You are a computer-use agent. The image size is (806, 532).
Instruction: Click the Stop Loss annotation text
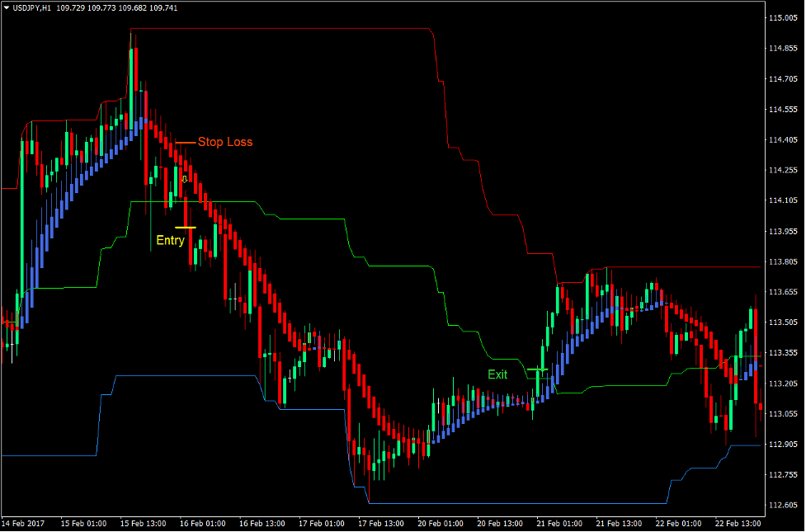226,142
